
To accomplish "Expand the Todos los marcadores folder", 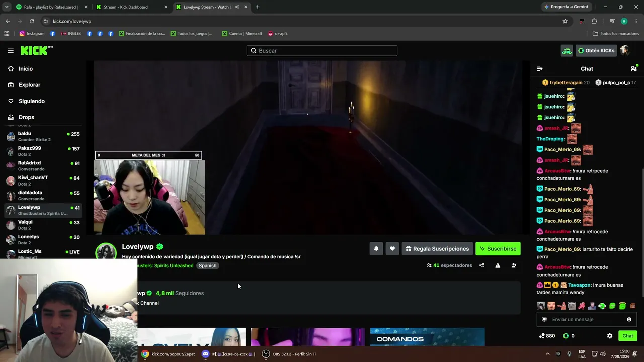I will tap(616, 34).
